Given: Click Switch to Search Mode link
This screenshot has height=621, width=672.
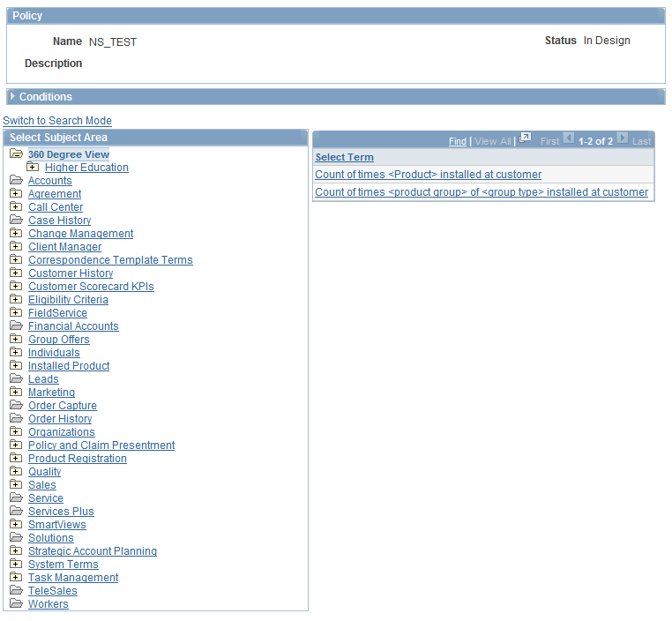Looking at the screenshot, I should [x=57, y=121].
